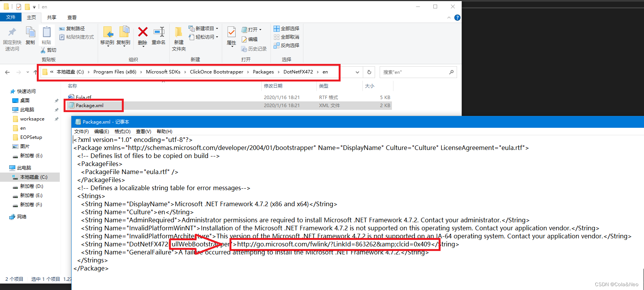The image size is (644, 290).
Task: Click Paste shortcut (粘贴快捷方式)
Action: (x=76, y=37)
